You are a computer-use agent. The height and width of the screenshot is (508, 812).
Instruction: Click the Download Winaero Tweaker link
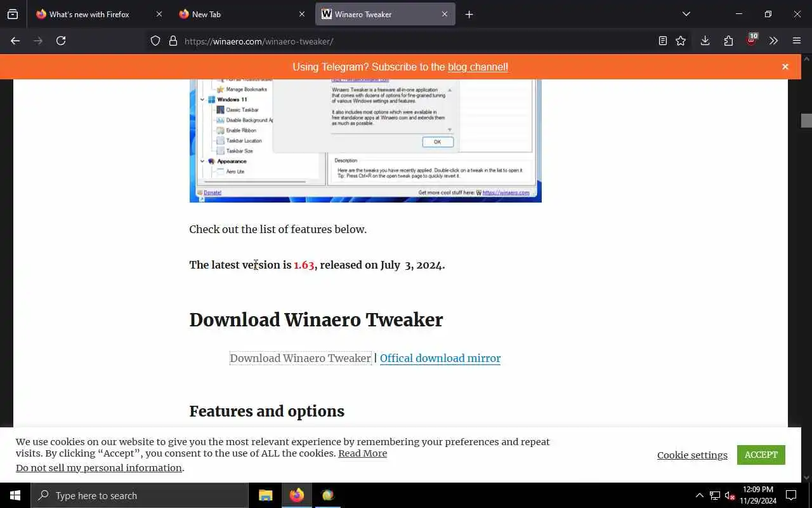(300, 358)
